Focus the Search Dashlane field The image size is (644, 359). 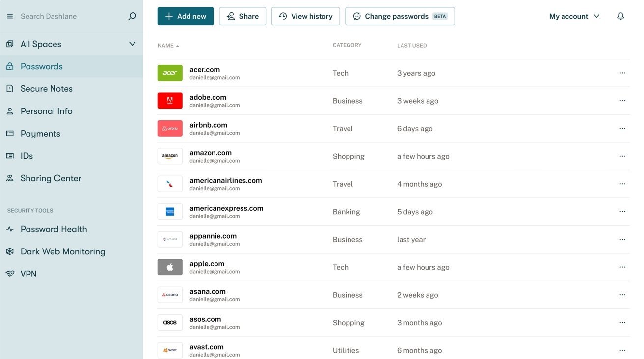point(69,16)
